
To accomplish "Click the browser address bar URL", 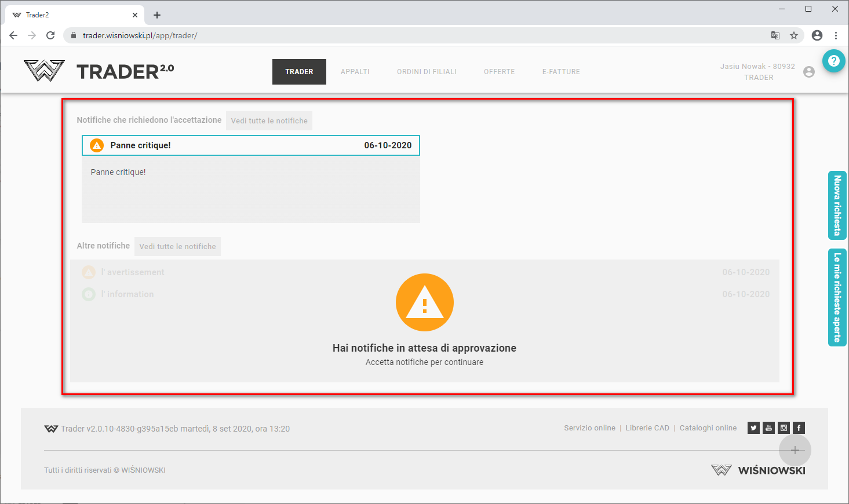I will click(140, 35).
